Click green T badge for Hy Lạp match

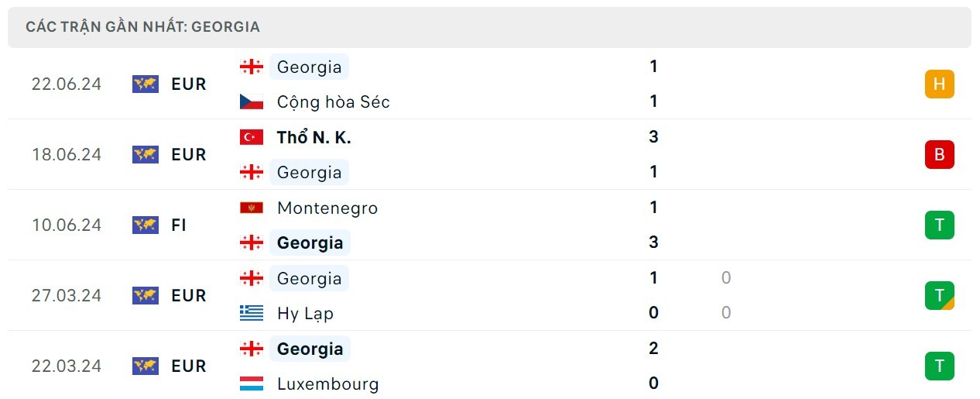[940, 295]
